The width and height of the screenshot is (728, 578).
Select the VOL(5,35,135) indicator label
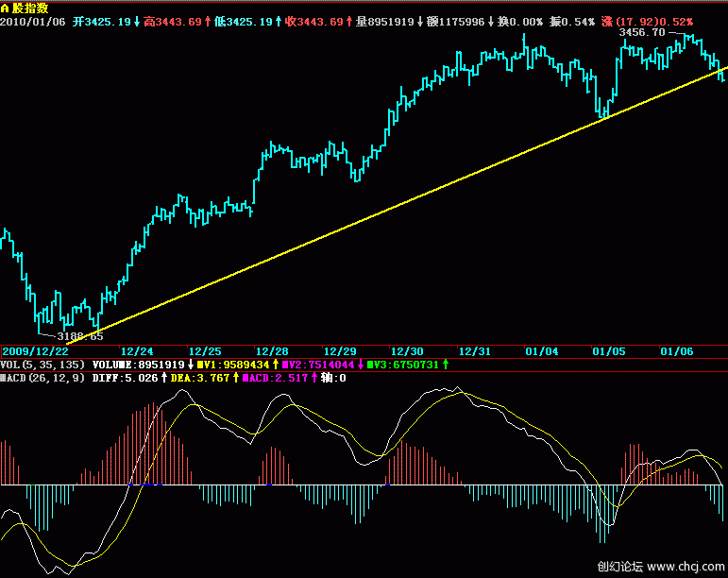(x=43, y=364)
